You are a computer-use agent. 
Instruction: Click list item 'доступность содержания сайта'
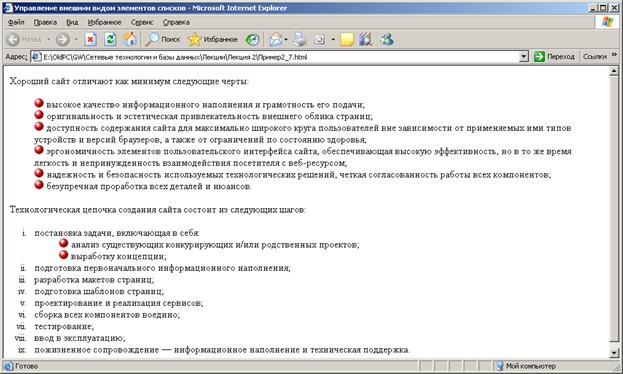(111, 128)
